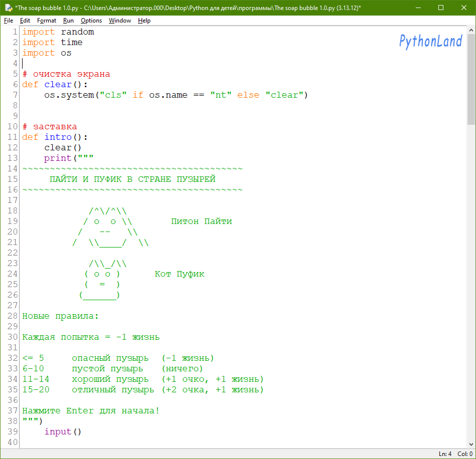The width and height of the screenshot is (476, 459).
Task: Minimize the IDLE editor window
Action: click(x=418, y=8)
